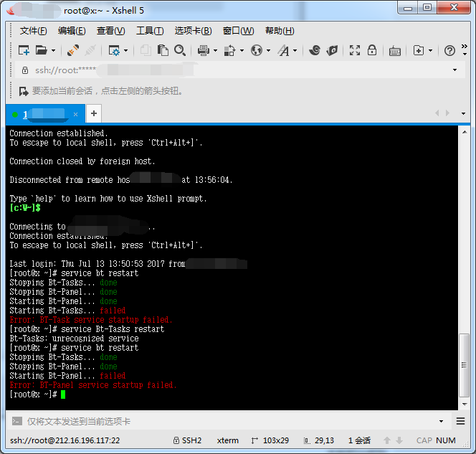The width and height of the screenshot is (476, 454).
Task: Expand the Print dropdown arrow
Action: (216, 50)
